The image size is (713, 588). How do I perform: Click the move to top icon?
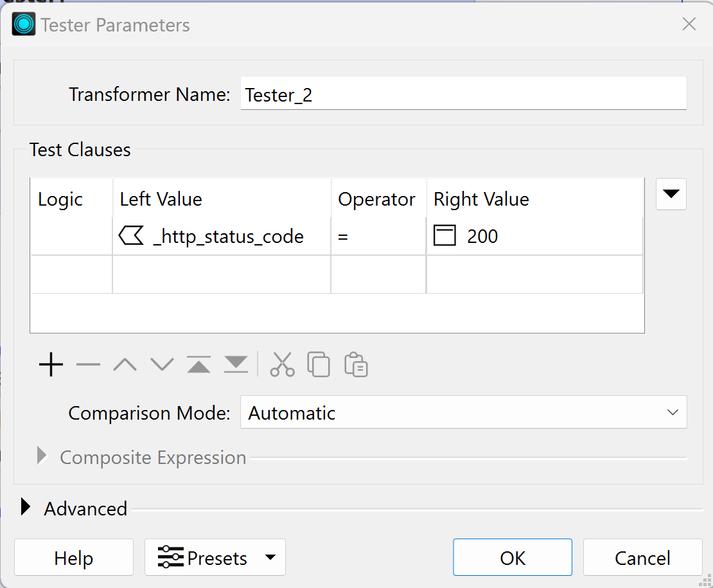[199, 365]
